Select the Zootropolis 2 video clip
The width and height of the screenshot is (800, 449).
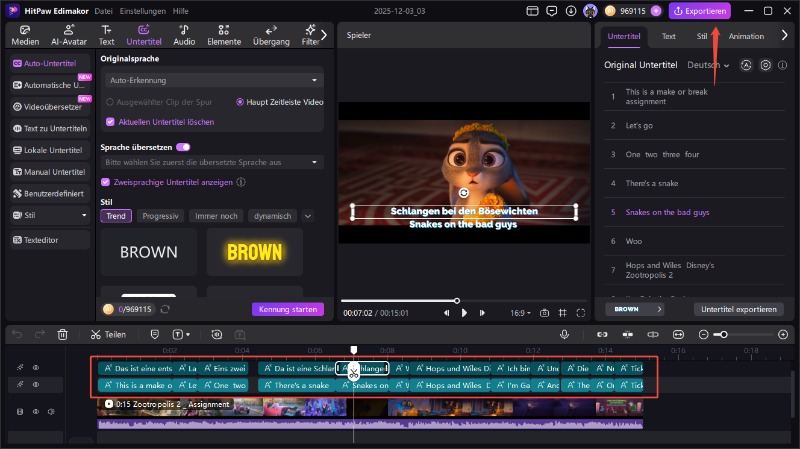point(370,407)
